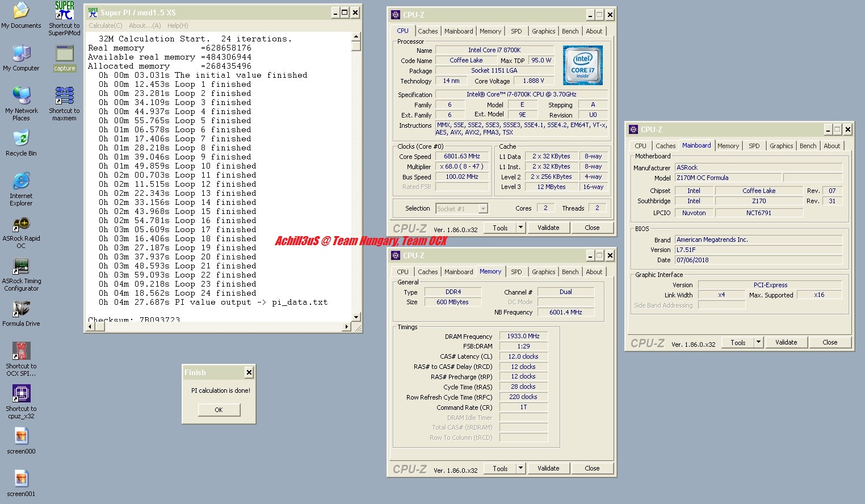Launch Internet Explorer from the desktop
This screenshot has width=865, height=504.
(x=21, y=189)
